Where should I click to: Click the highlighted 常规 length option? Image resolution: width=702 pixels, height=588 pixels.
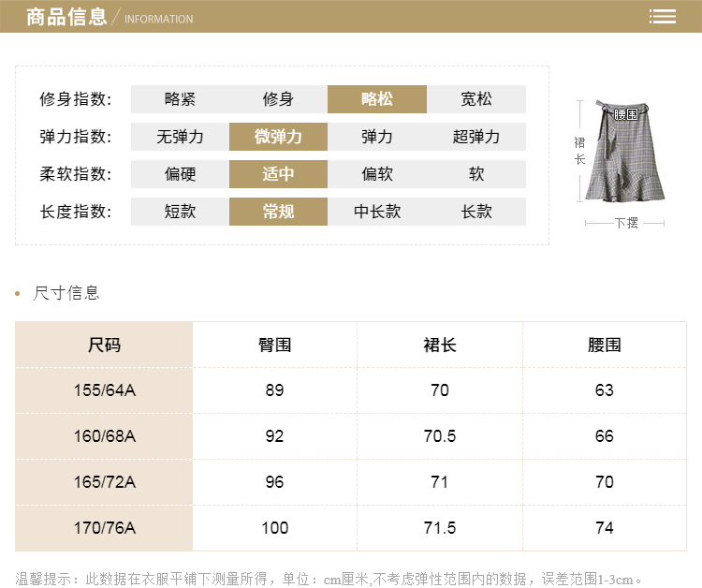pos(278,212)
